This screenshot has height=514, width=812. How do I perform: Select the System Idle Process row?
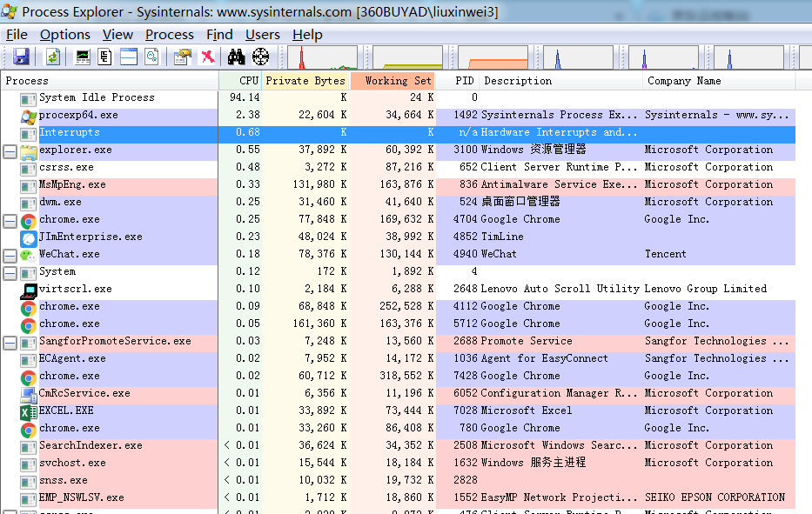coord(398,97)
